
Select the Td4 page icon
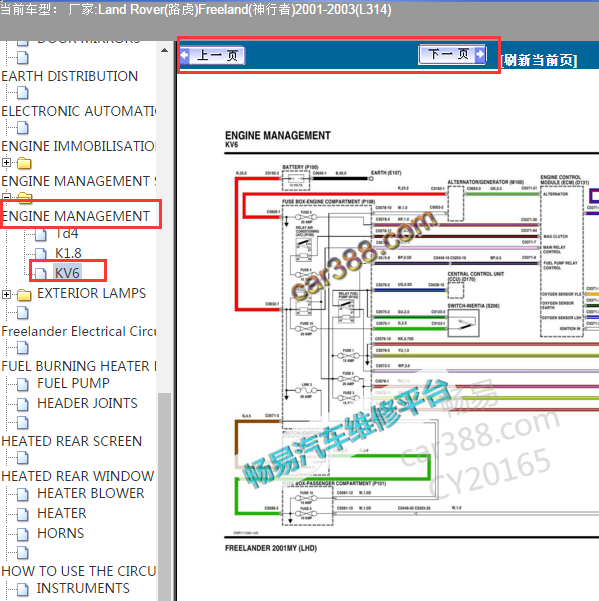tap(41, 235)
